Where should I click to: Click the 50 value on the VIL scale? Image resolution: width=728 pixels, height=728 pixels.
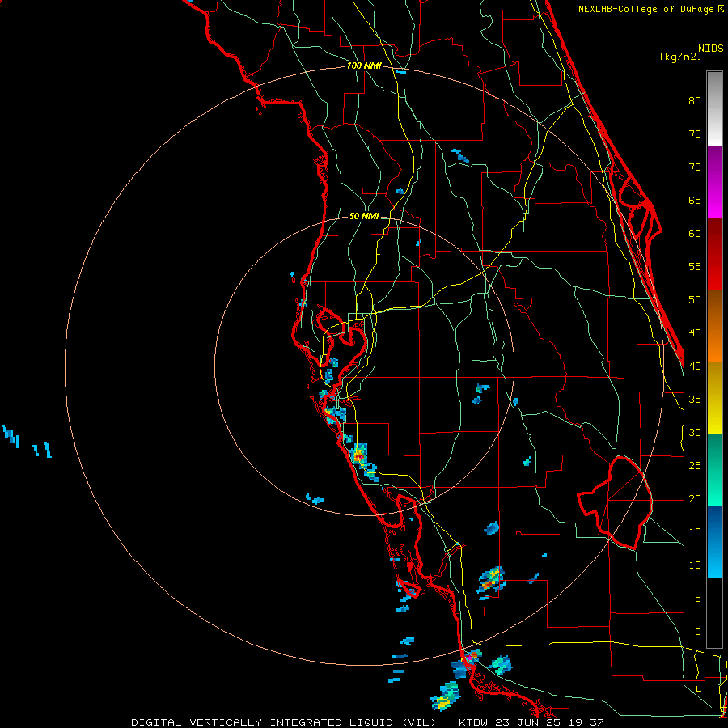point(695,300)
